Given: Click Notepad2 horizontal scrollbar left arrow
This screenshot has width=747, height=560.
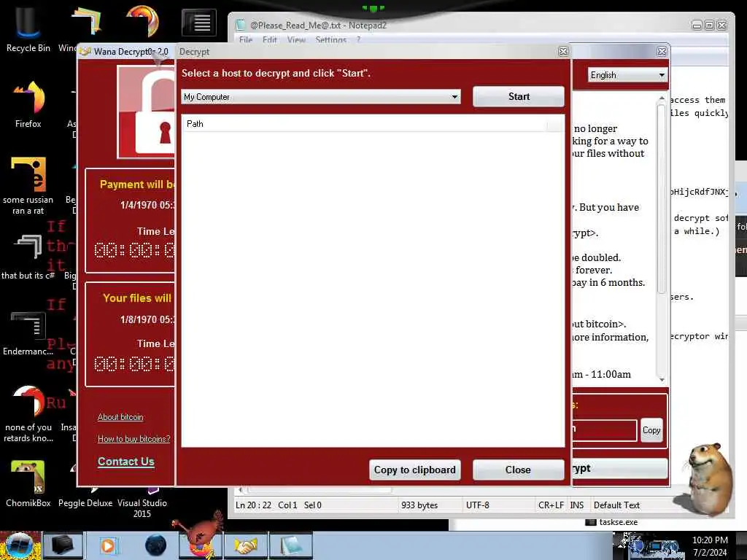Looking at the screenshot, I should (241, 489).
